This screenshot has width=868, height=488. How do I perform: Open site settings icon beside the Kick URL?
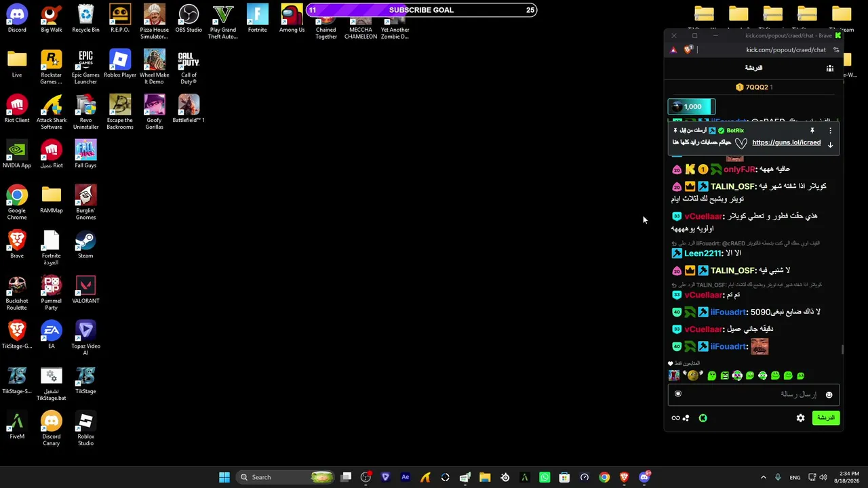tap(836, 49)
